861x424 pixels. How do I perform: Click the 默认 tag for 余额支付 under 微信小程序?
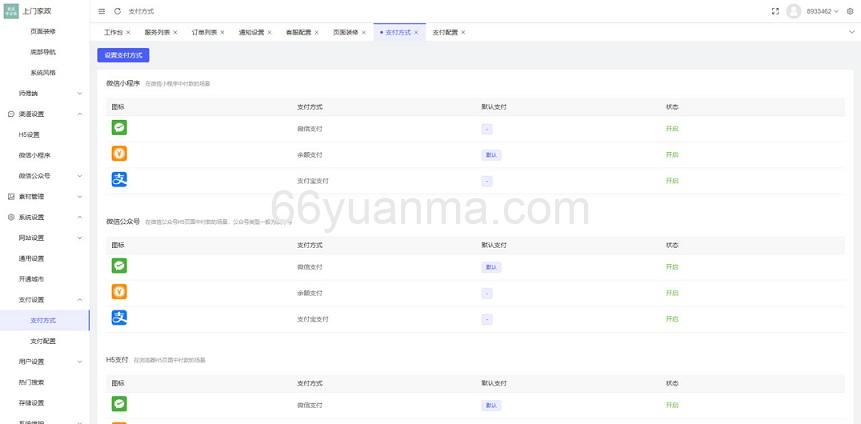coord(491,155)
